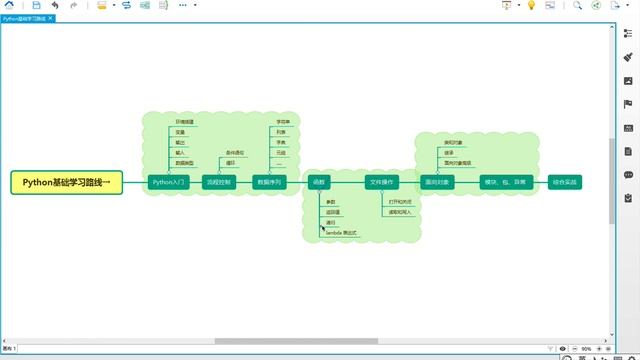
Task: Open the Themes panel in sidebar
Action: [628, 128]
